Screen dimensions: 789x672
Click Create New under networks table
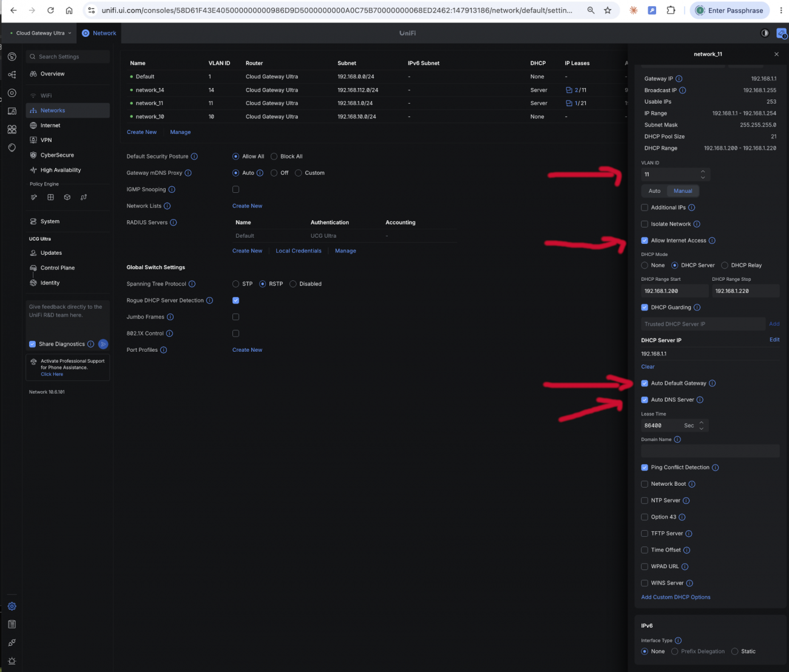pyautogui.click(x=141, y=132)
